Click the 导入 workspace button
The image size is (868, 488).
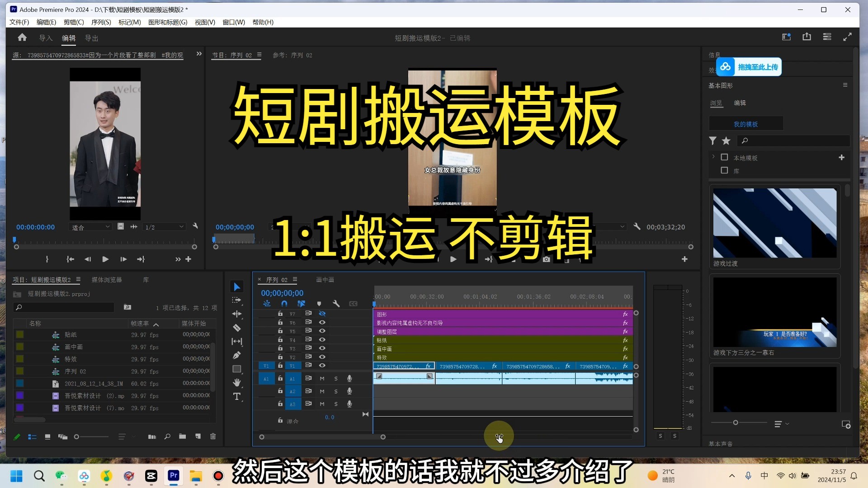46,38
